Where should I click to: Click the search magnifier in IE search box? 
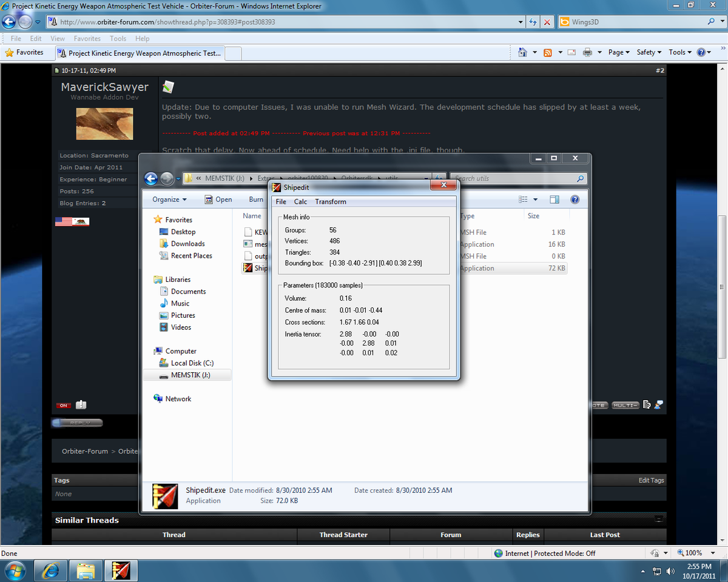712,22
